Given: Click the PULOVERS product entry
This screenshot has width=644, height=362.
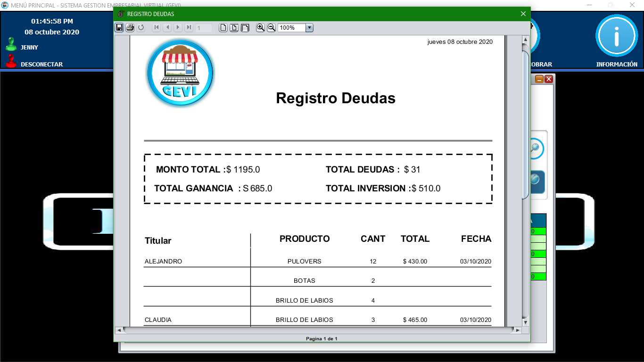Looking at the screenshot, I should pyautogui.click(x=305, y=262).
